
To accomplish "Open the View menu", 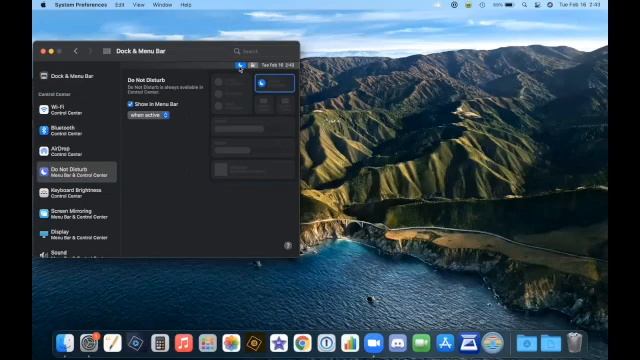I will (139, 5).
